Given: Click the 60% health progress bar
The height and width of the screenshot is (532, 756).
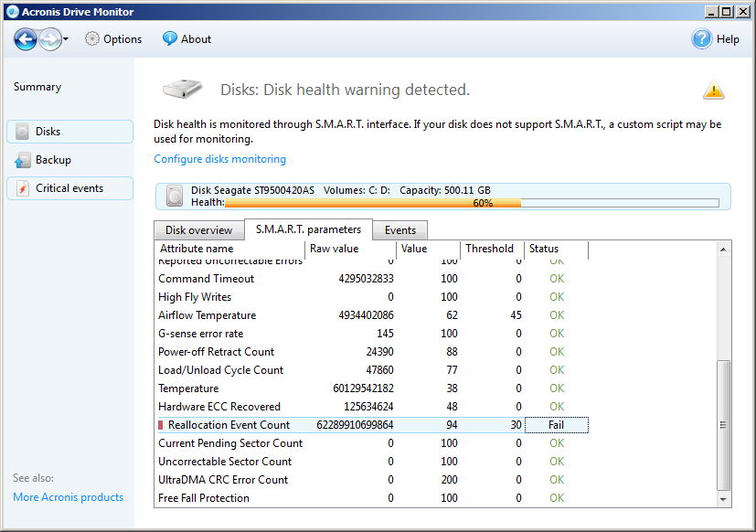Looking at the screenshot, I should tap(472, 203).
